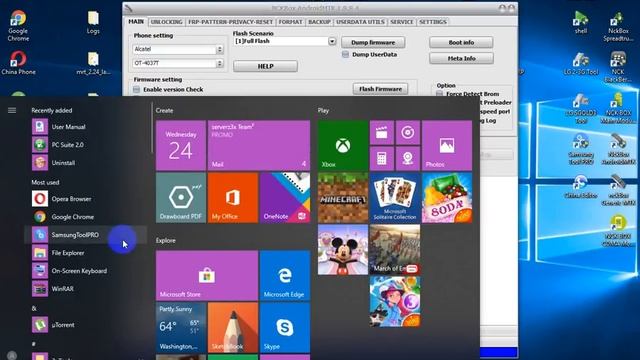Switch to USERDATA UTILS tab
The height and width of the screenshot is (360, 640).
pyautogui.click(x=360, y=22)
